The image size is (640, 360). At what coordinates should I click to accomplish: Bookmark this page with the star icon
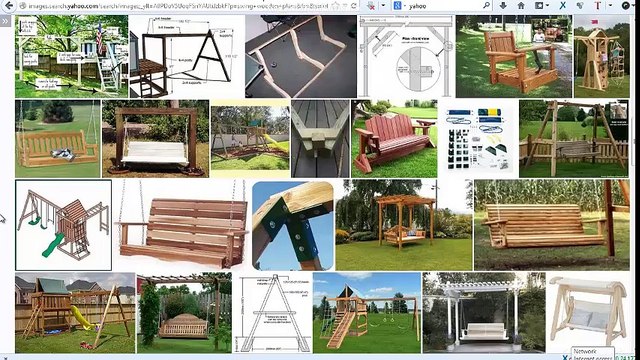(336, 6)
